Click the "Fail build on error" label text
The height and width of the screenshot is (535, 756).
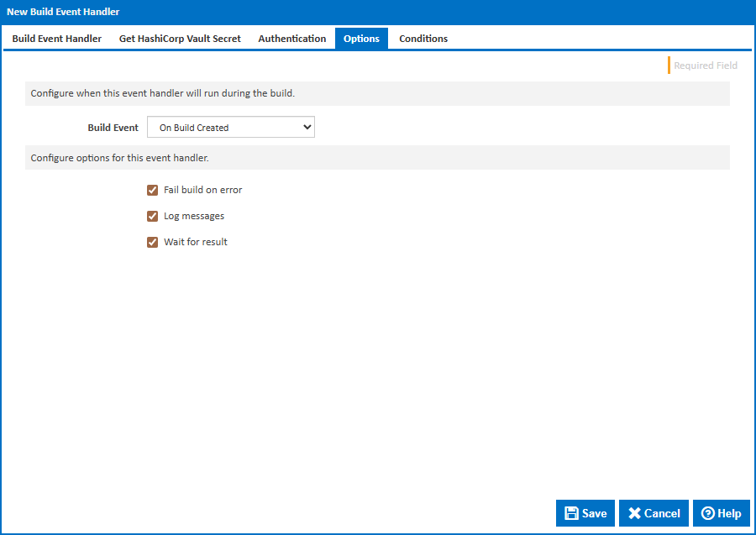pyautogui.click(x=202, y=190)
